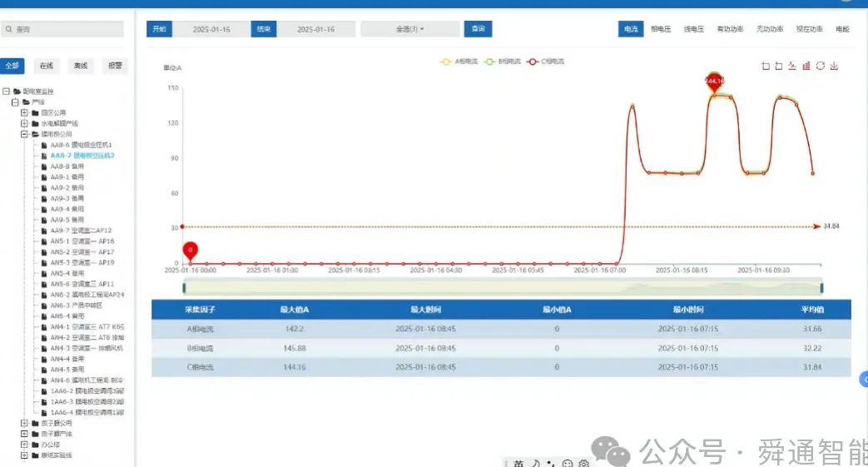The image size is (868, 467).
Task: Select tree item AN5-1 空调室一 AP16
Action: [82, 241]
